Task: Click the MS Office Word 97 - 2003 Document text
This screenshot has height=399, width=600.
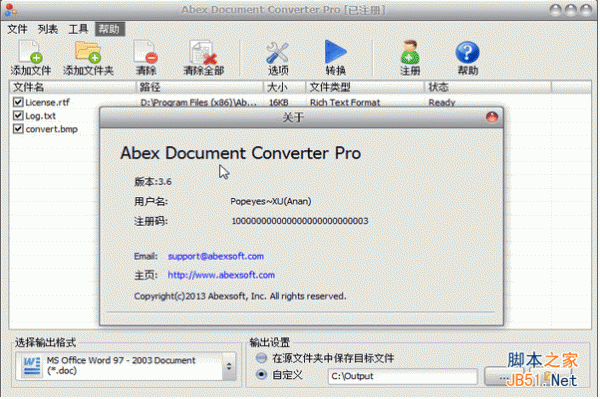Action: [121, 365]
